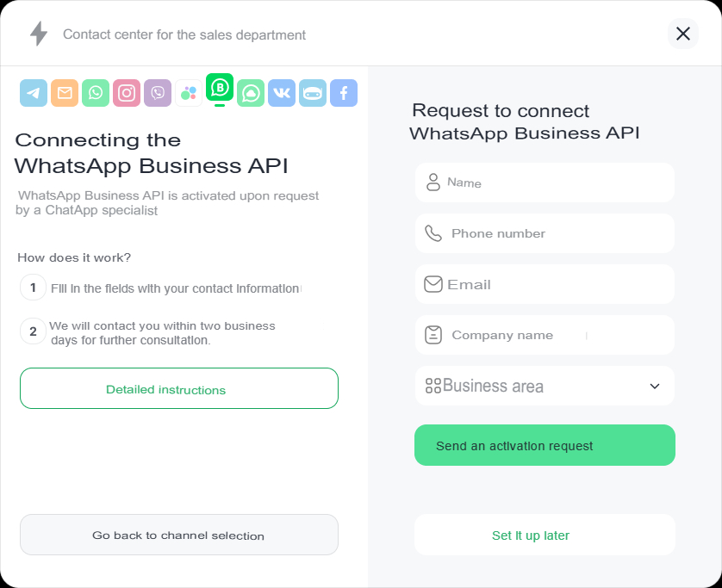Screen dimensions: 722x588
Task: Select the WhatsApp cloud channel icon
Action: point(251,93)
